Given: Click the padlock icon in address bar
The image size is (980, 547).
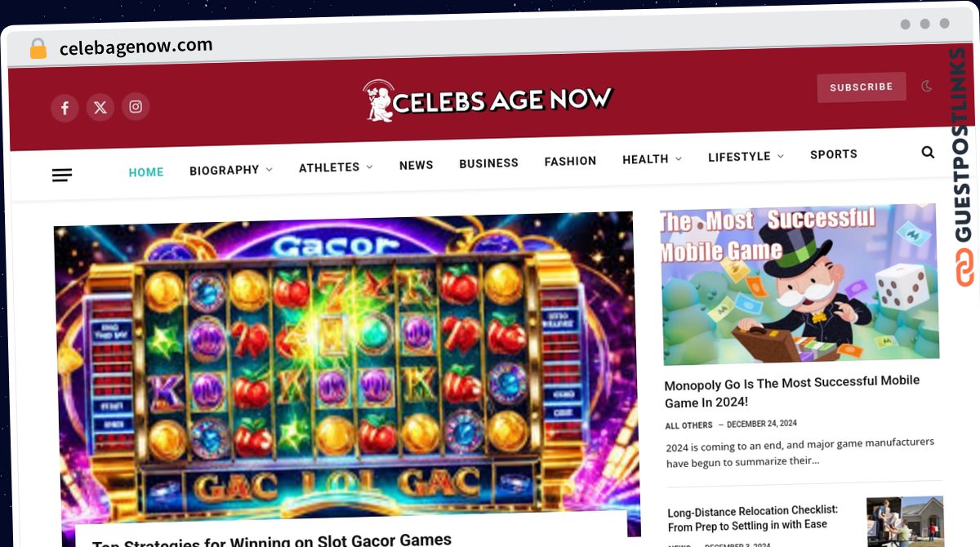Looking at the screenshot, I should [x=38, y=49].
